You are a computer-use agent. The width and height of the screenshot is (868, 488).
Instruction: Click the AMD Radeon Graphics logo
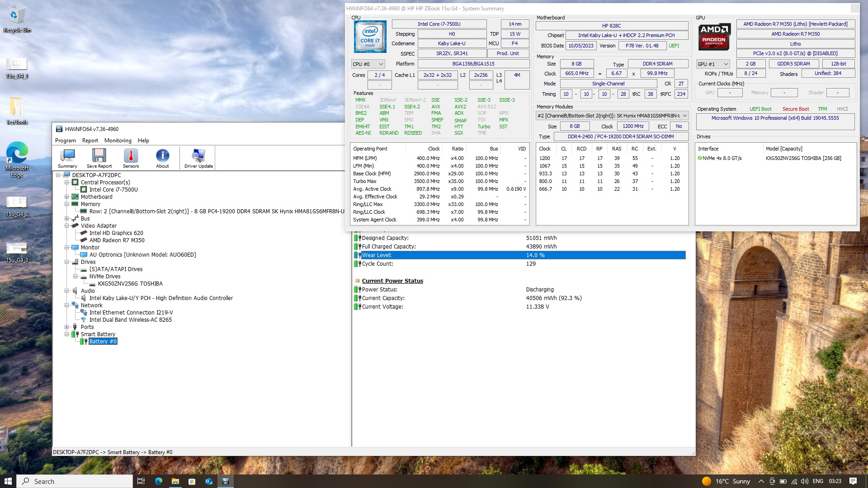coord(714,37)
